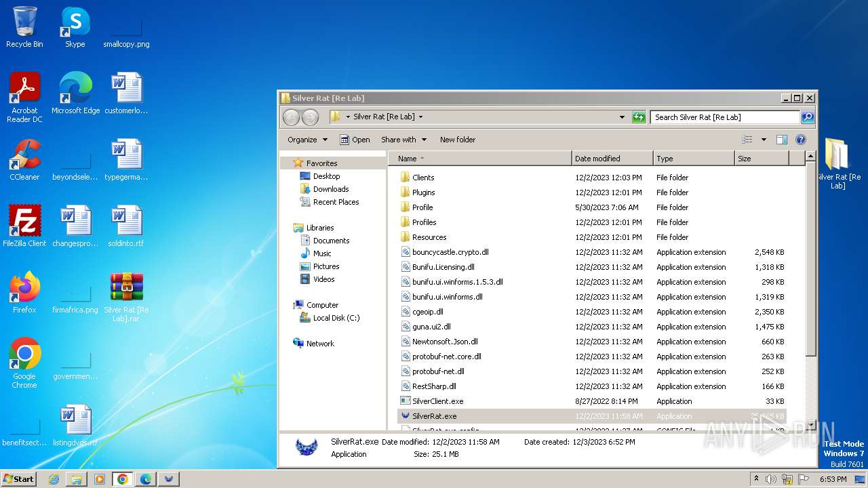
Task: Open Pictures library in sidebar
Action: click(326, 266)
